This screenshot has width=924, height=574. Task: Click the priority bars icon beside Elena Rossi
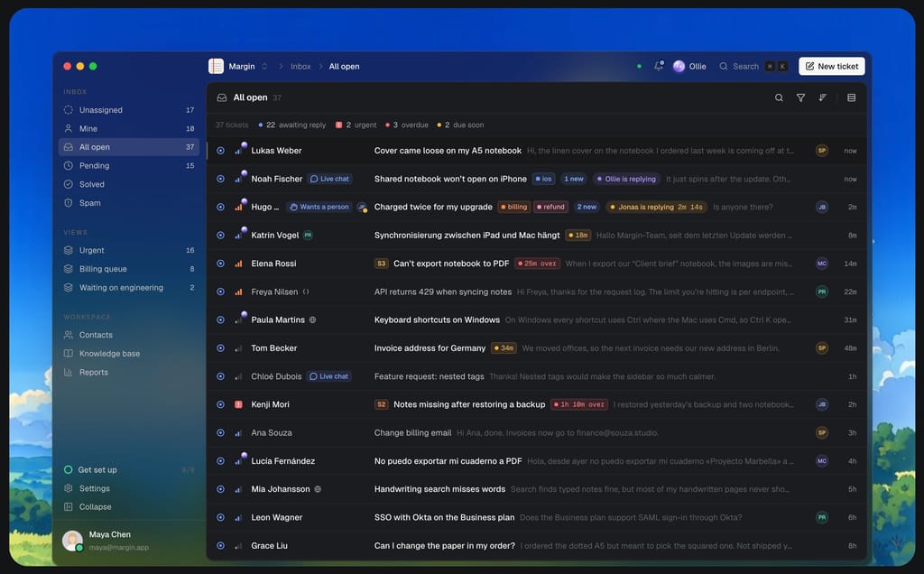(x=238, y=264)
